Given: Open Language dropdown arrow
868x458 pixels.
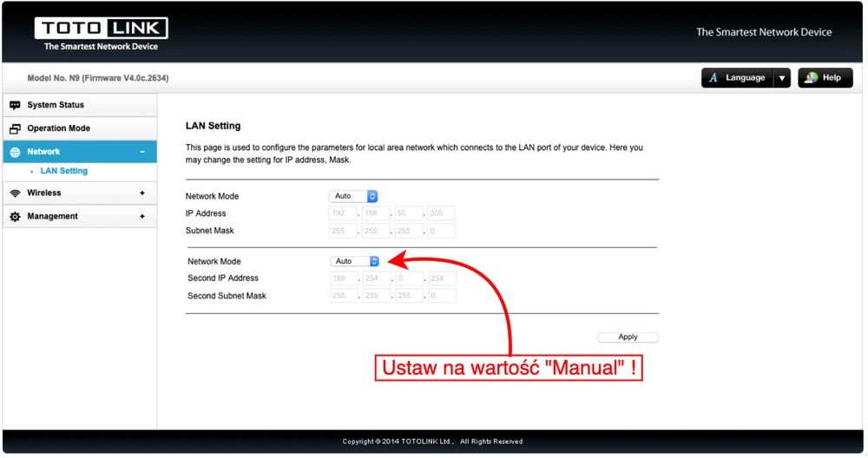Looking at the screenshot, I should (781, 78).
